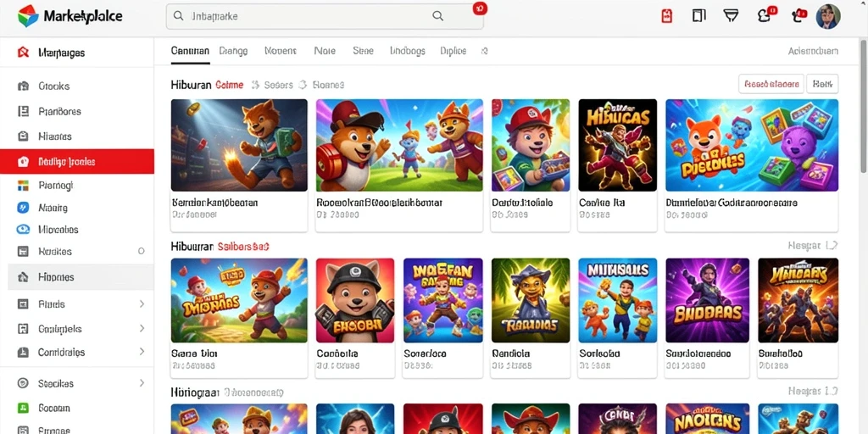Click the home icon beside Hipontes
This screenshot has height=434, width=868.
[23, 277]
